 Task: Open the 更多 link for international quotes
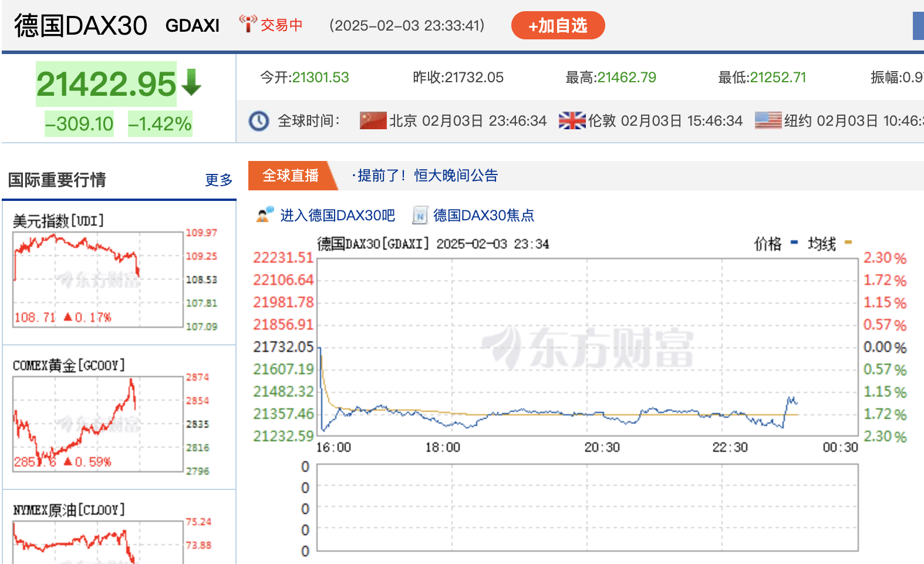coord(218,180)
